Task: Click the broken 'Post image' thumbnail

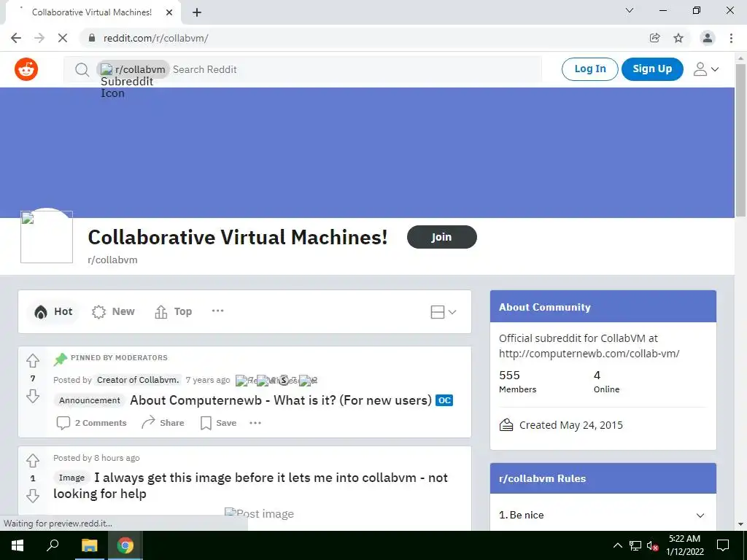Action: (259, 514)
